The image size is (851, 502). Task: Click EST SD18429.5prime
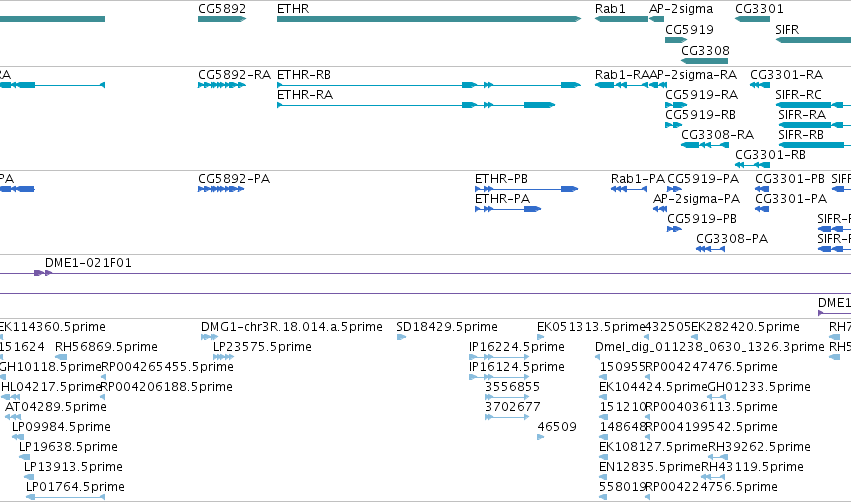[x=447, y=327]
